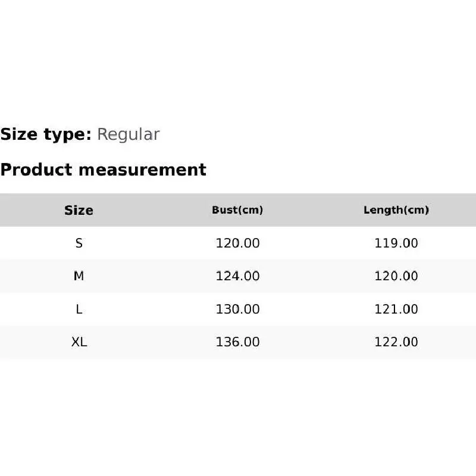
Task: Select size "L" in the table
Action: point(79,309)
